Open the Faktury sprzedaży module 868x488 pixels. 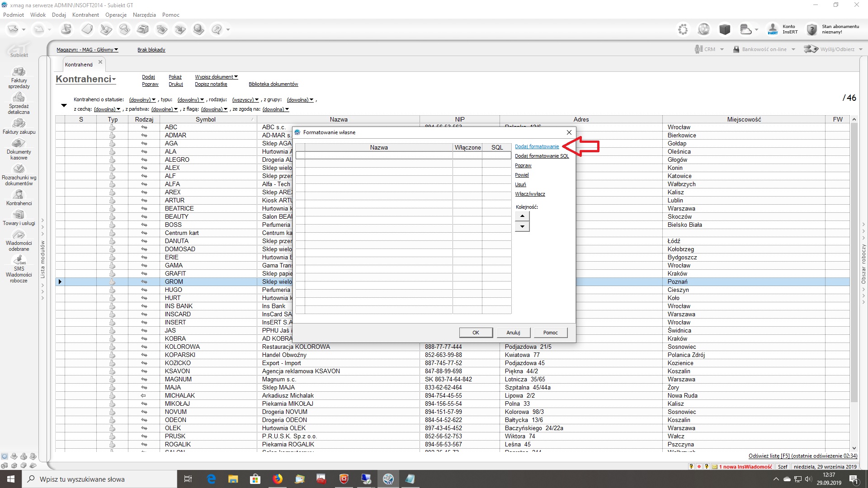(19, 78)
